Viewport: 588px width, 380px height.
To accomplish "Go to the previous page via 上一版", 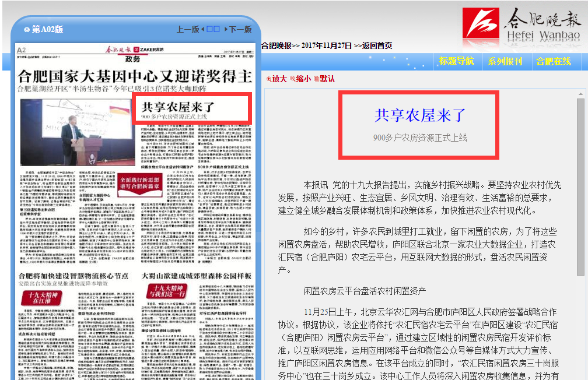I will pos(187,29).
